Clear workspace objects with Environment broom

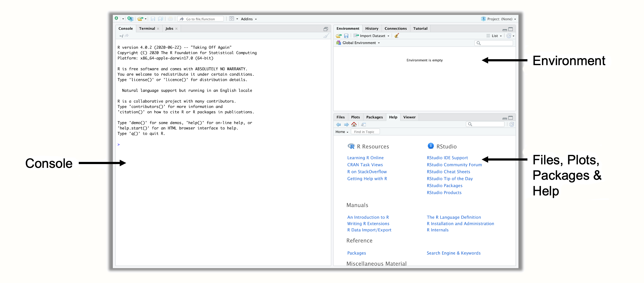[397, 36]
